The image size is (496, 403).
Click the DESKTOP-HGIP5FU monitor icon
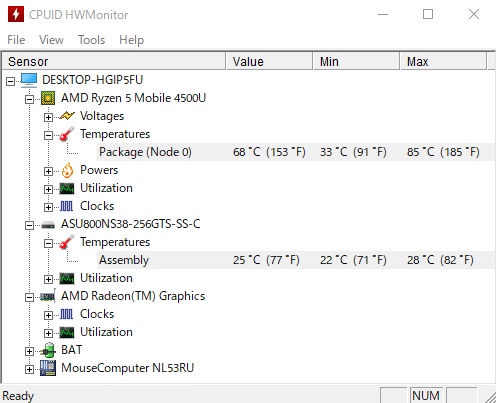pos(29,80)
